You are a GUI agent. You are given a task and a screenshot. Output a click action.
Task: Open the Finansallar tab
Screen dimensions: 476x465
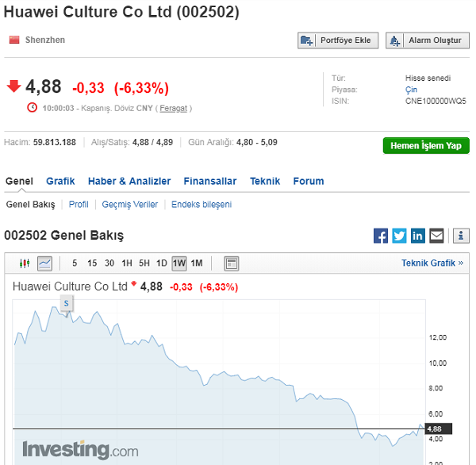tap(210, 181)
